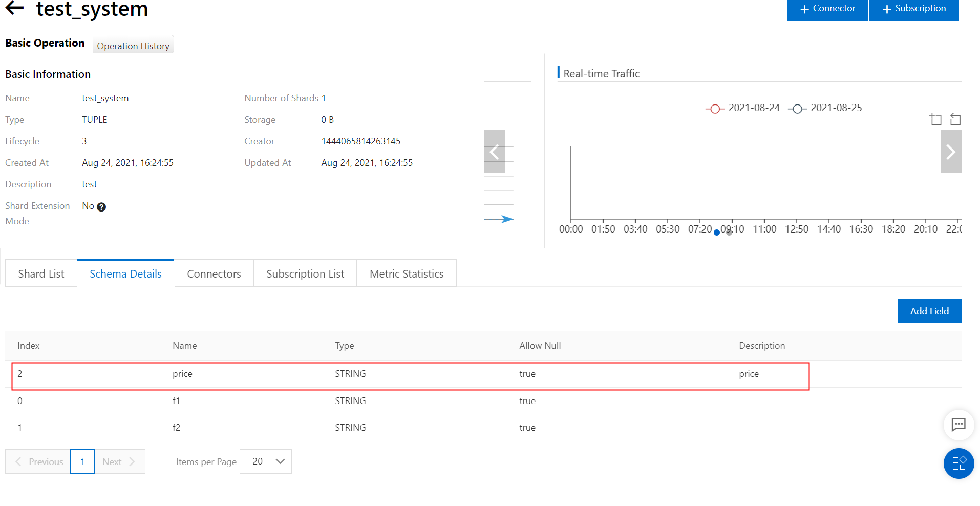
Task: Open the blue quick-access grid button
Action: pos(958,463)
